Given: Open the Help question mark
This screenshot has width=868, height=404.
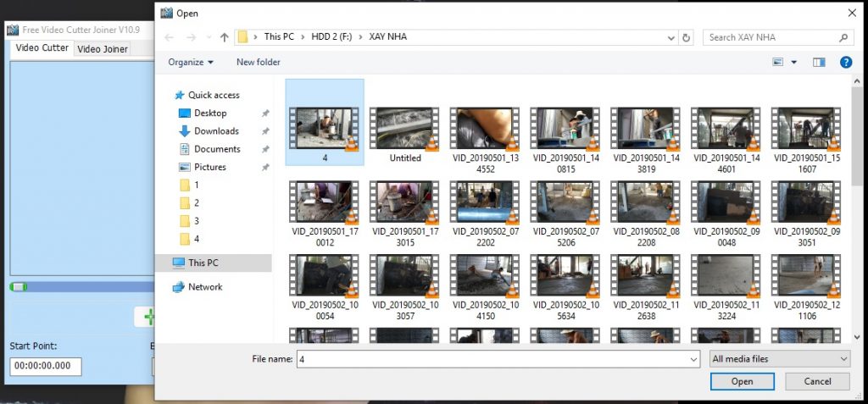Looking at the screenshot, I should (846, 62).
